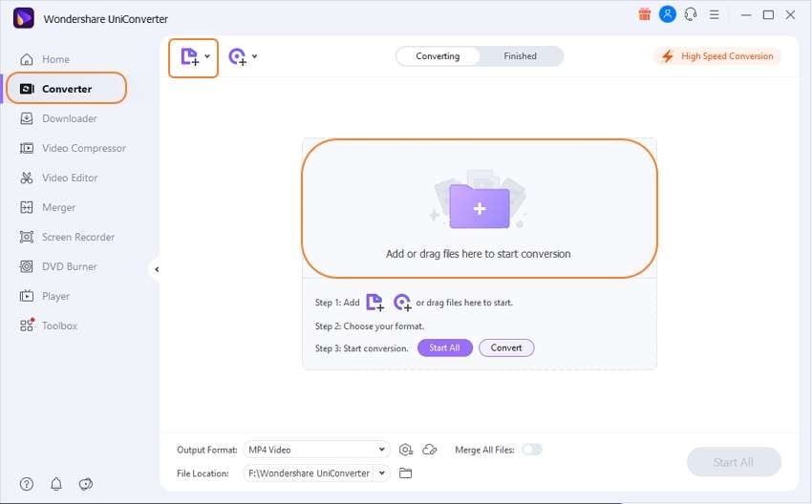
Task: Enable High Speed Conversion
Action: (x=717, y=56)
